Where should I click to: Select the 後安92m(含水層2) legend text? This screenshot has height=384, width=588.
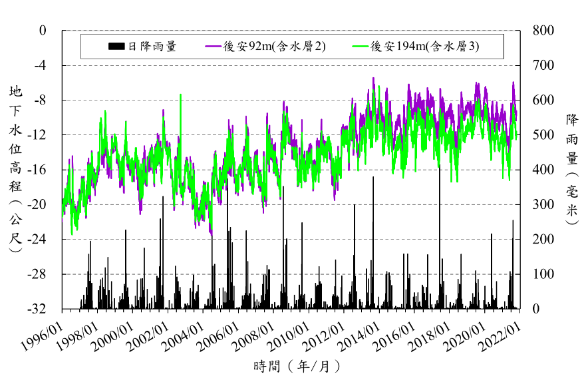click(x=274, y=47)
